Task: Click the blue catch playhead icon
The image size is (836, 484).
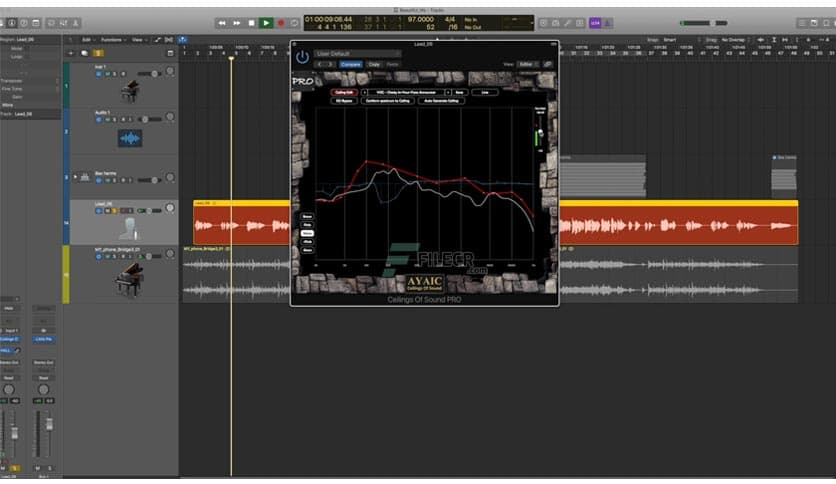Action: click(182, 39)
